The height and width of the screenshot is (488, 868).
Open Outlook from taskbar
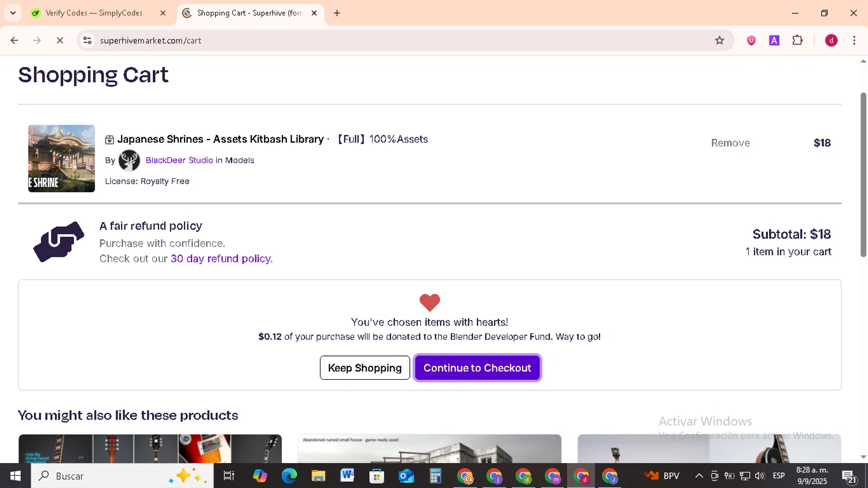click(406, 476)
